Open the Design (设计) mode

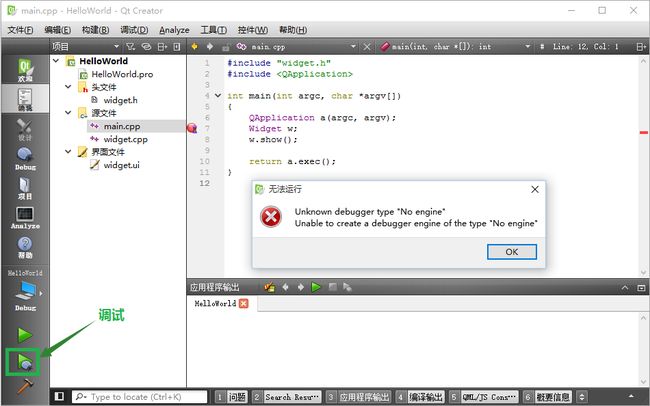pos(25,129)
